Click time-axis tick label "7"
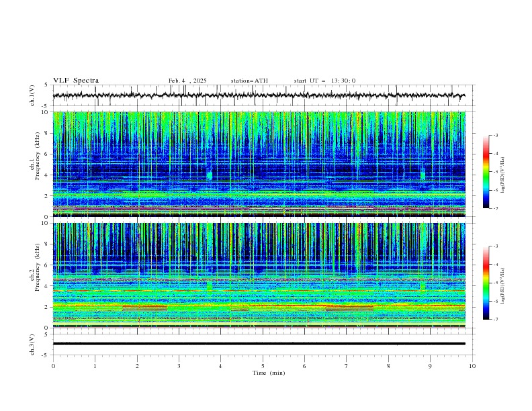This screenshot has height=411, width=532. point(347,366)
